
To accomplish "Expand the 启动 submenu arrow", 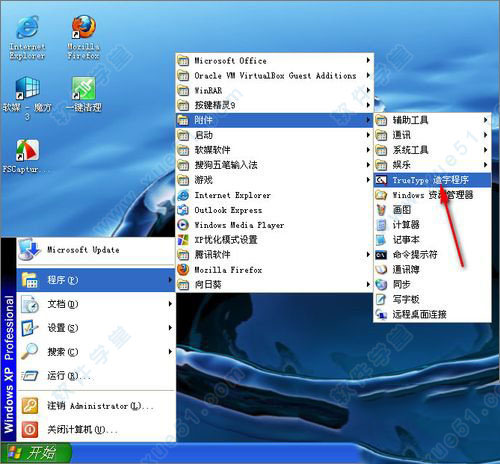I will 368,135.
